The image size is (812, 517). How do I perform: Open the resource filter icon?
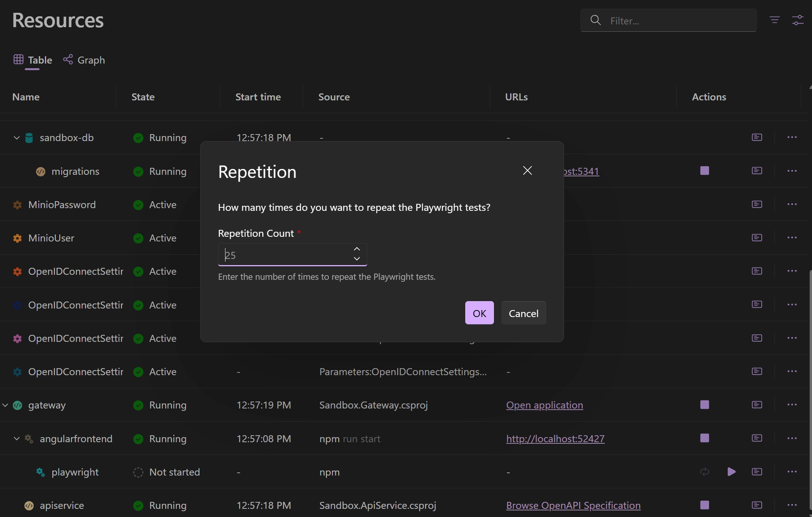[x=774, y=20]
